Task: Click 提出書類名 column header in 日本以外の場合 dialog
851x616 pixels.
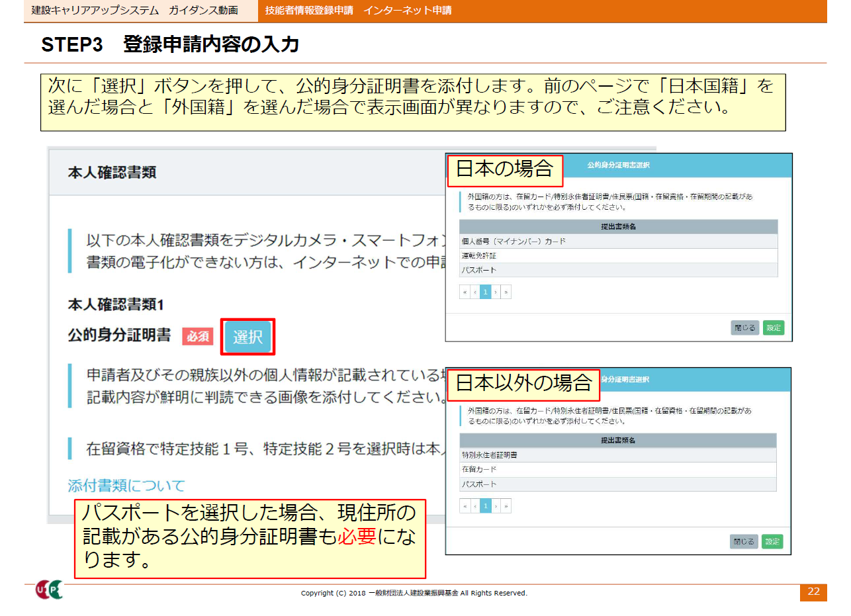Action: pos(618,441)
